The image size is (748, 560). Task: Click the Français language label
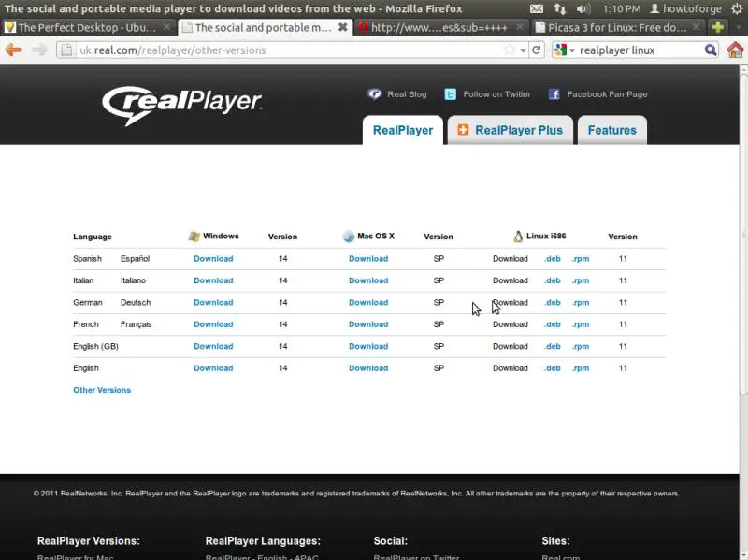[x=136, y=324]
